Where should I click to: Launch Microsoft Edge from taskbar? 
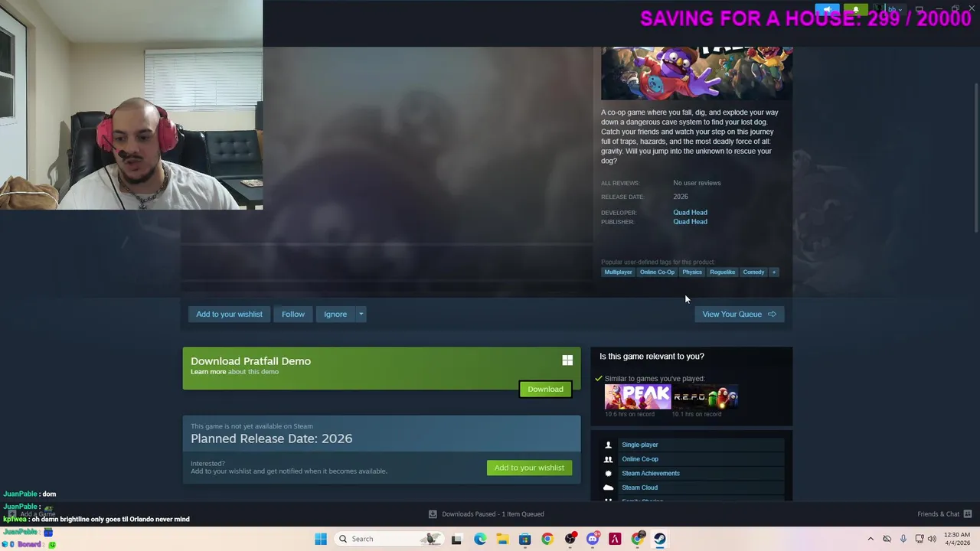479,539
